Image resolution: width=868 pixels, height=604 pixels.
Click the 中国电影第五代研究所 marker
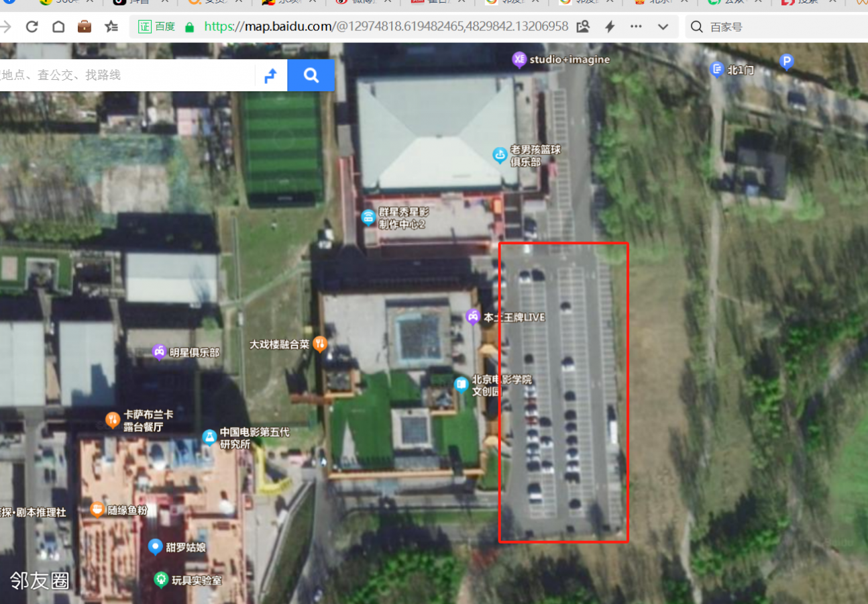click(209, 438)
